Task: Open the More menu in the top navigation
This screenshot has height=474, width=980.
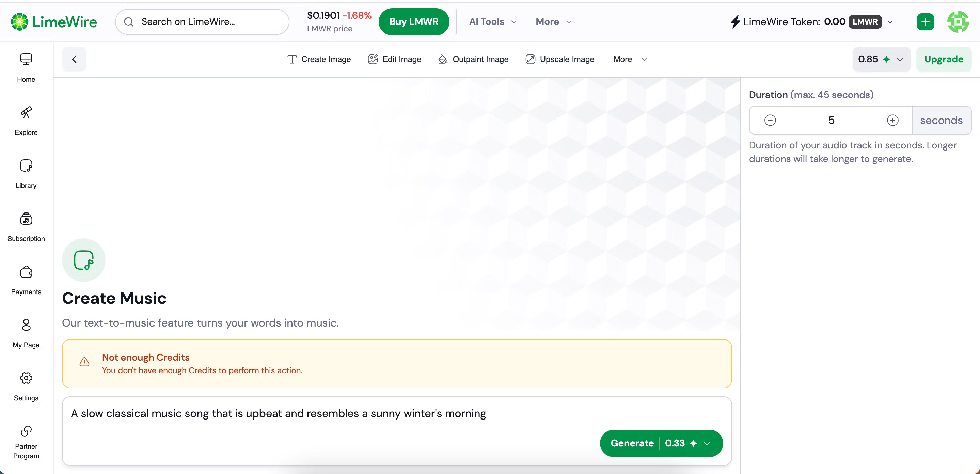Action: [553, 22]
